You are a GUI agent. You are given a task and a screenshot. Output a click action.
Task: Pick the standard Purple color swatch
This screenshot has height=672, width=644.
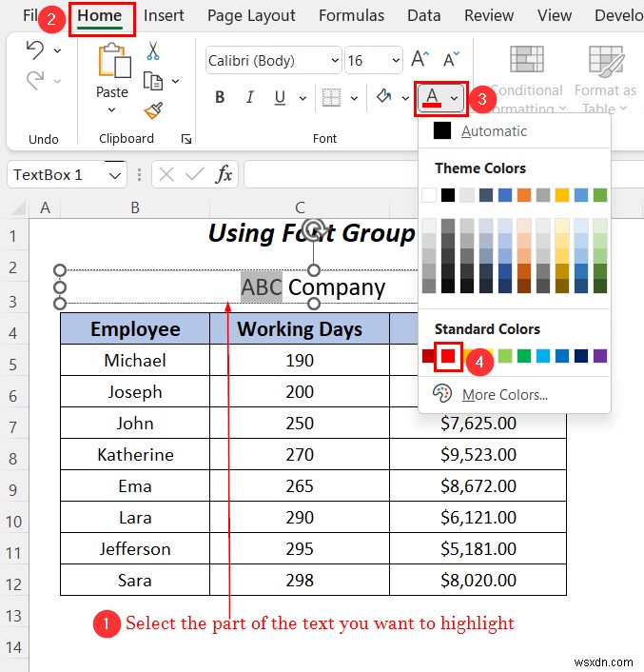pyautogui.click(x=600, y=356)
